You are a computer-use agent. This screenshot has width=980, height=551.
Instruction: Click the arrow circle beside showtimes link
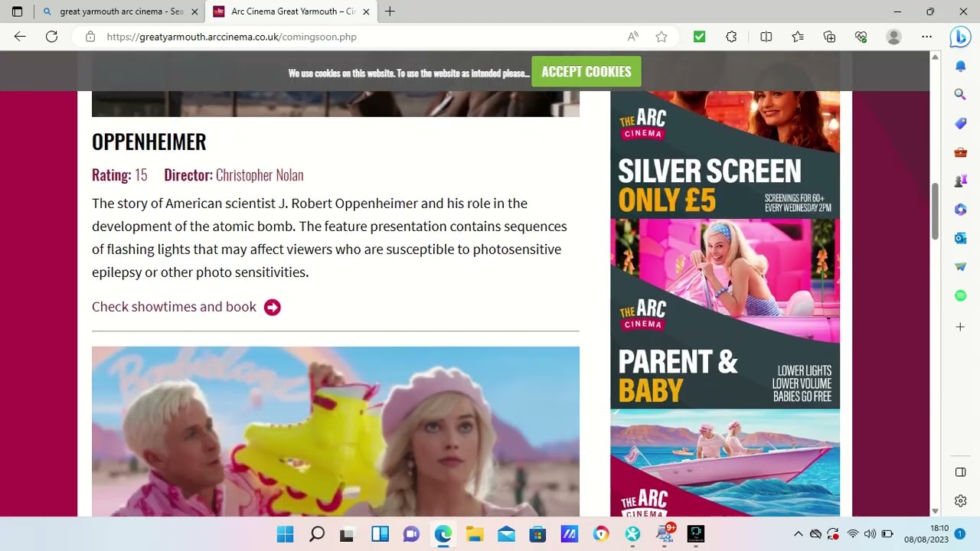(273, 307)
